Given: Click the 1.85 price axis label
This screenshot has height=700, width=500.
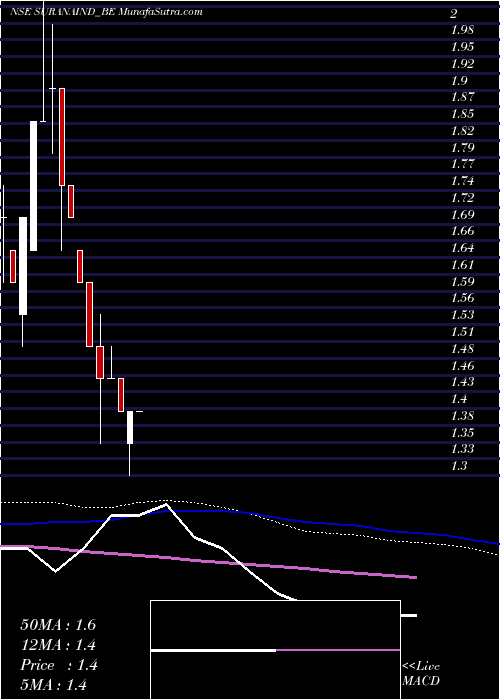Looking at the screenshot, I should (x=462, y=114).
